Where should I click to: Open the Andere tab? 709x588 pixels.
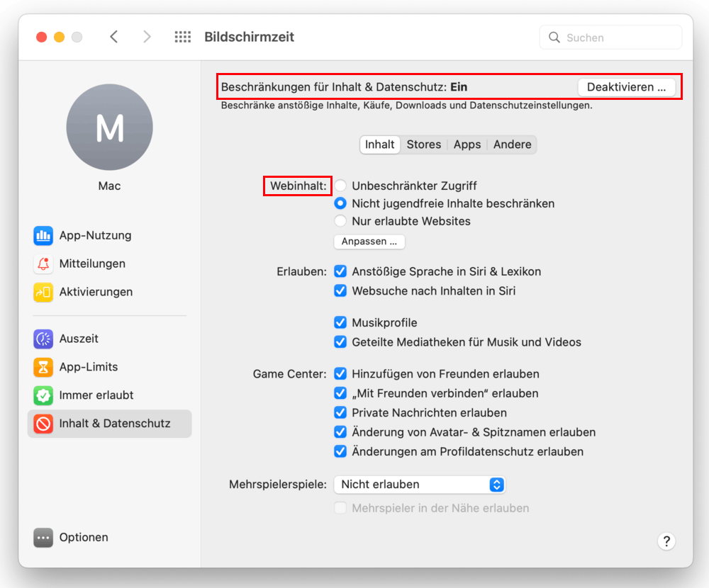click(512, 145)
